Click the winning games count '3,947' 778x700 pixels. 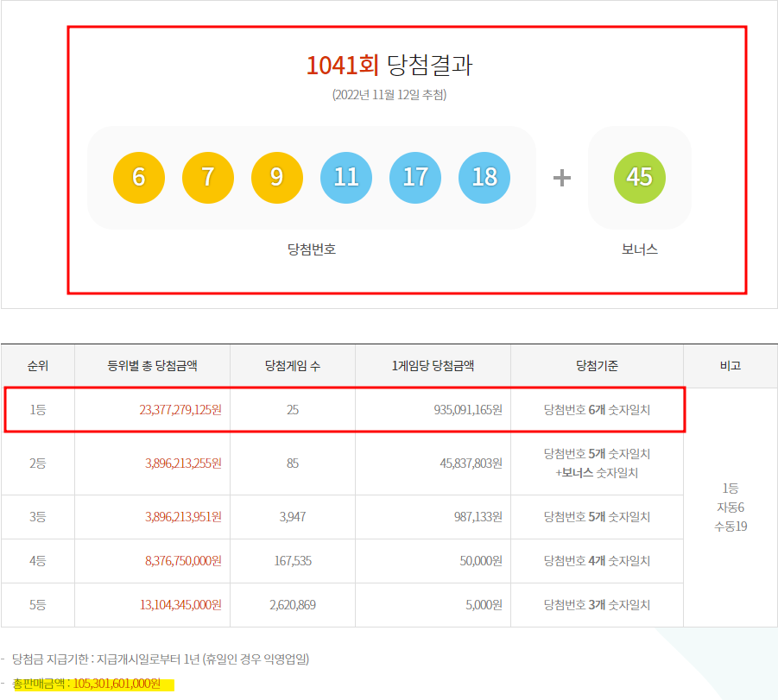[293, 517]
